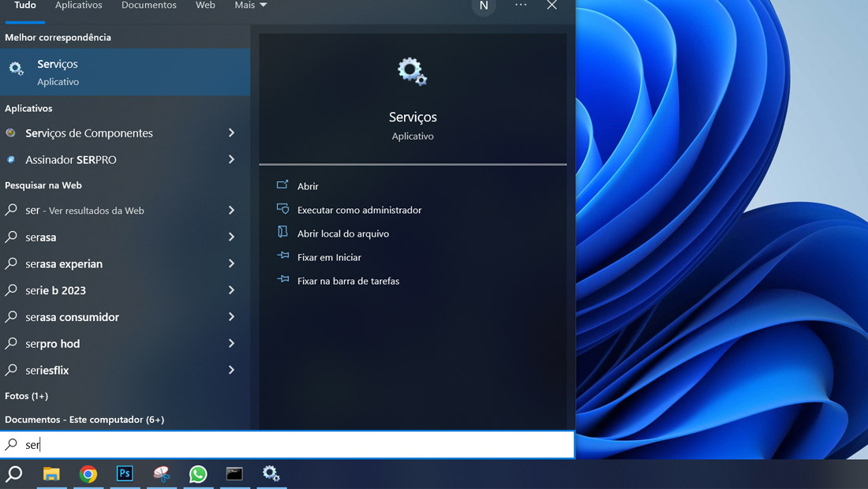868x489 pixels.
Task: Click the pin icon beside Fixar em Iniciar
Action: point(282,256)
